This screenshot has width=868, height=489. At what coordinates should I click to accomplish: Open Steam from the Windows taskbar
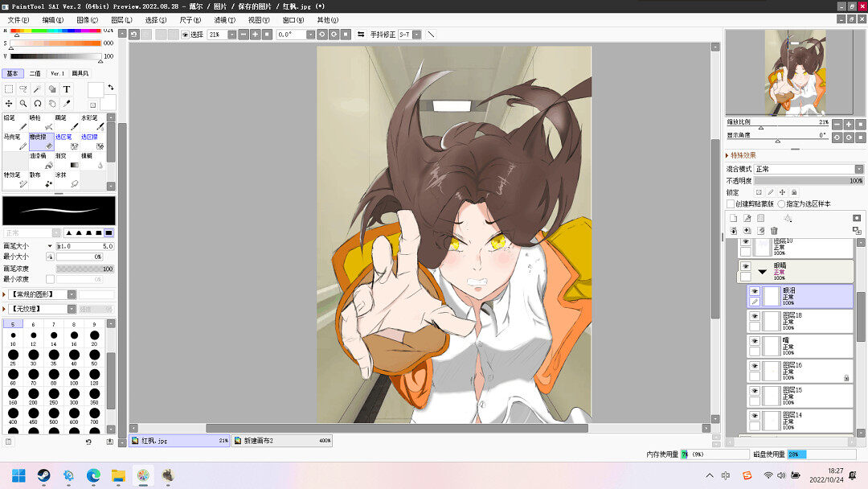[x=43, y=475]
